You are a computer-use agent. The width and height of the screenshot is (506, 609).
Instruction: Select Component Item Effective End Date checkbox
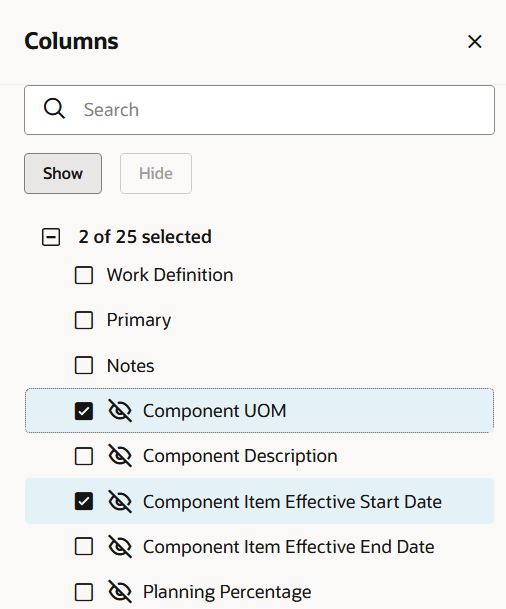(x=84, y=546)
